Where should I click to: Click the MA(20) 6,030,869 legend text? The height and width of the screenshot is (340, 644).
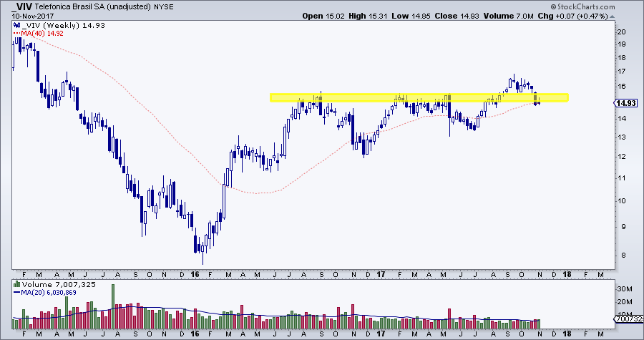(49, 292)
